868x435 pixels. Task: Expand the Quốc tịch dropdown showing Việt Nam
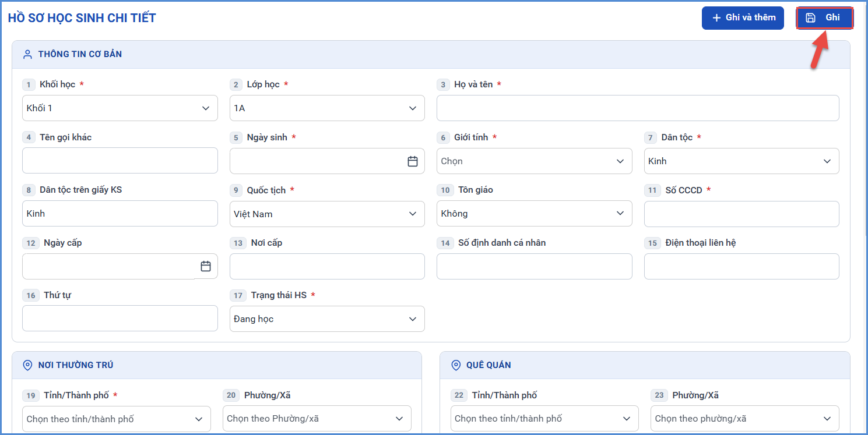[327, 214]
